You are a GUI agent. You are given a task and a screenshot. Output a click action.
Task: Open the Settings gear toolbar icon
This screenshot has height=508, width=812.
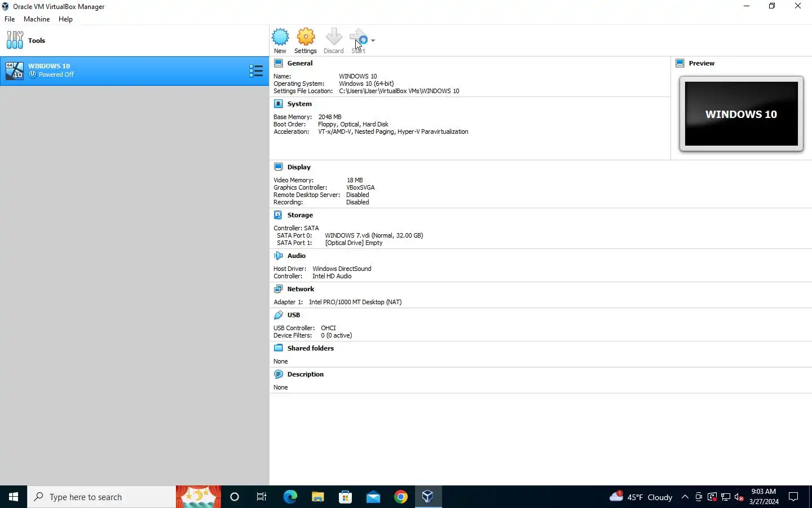point(306,38)
